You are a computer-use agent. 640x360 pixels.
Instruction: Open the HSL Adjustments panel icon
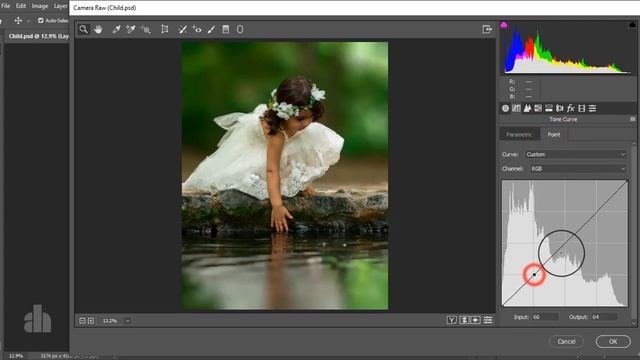click(538, 108)
